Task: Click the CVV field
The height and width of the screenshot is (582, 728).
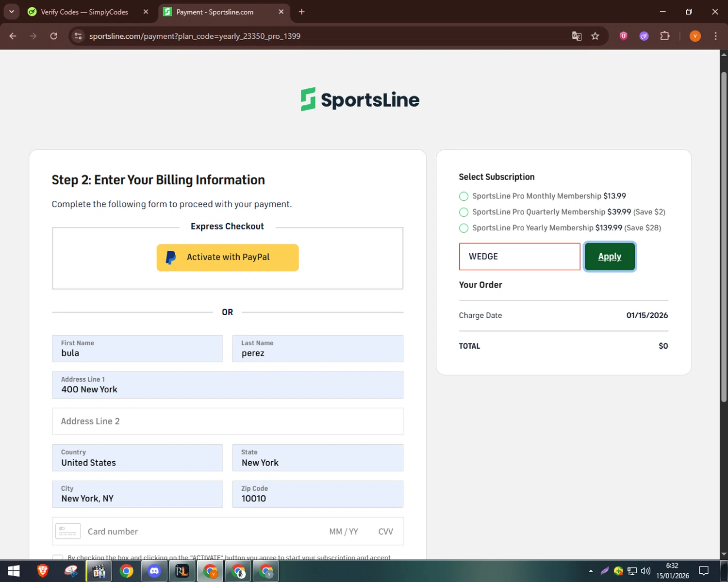Action: pyautogui.click(x=386, y=532)
